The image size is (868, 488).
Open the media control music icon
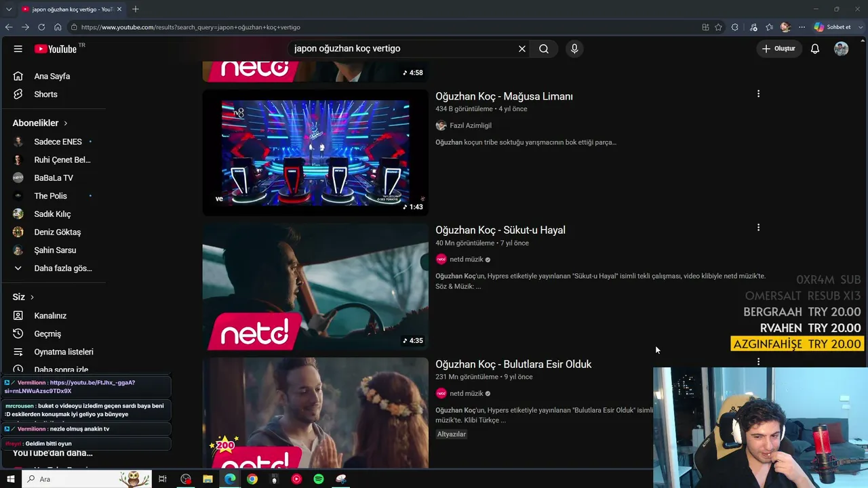(x=753, y=27)
